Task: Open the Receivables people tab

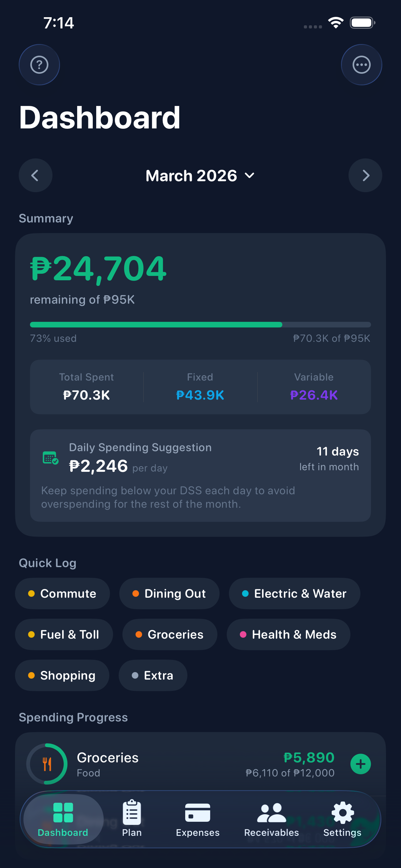Action: (271, 818)
